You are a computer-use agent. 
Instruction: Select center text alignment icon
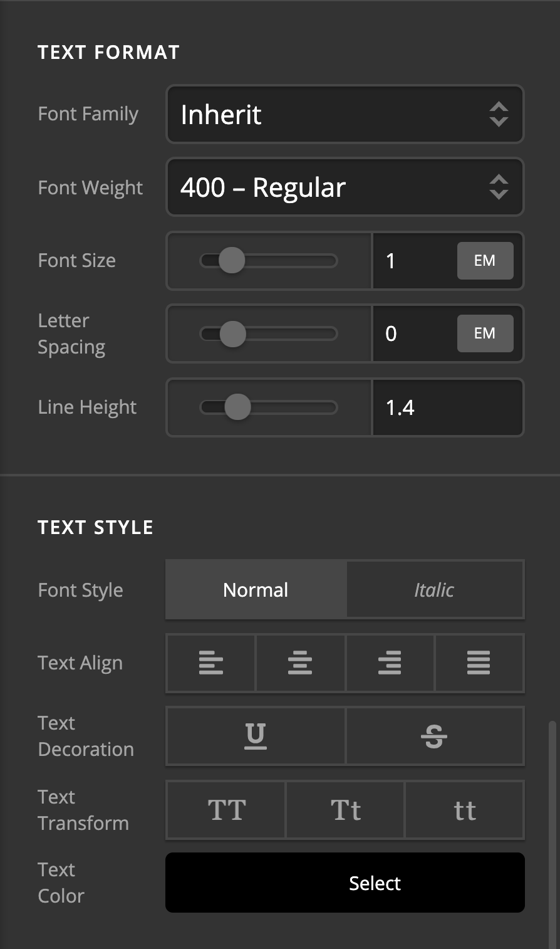tap(300, 663)
